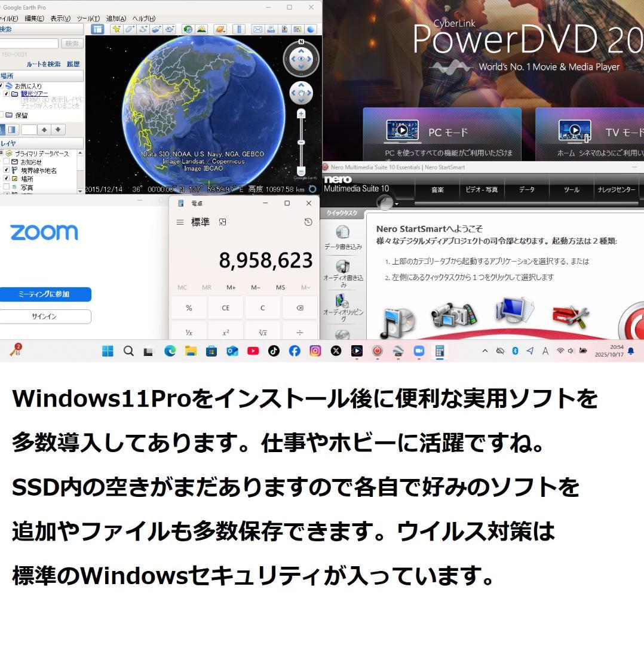The height and width of the screenshot is (645, 644).
Task: Open the calculator hamburger menu
Action: [x=180, y=222]
